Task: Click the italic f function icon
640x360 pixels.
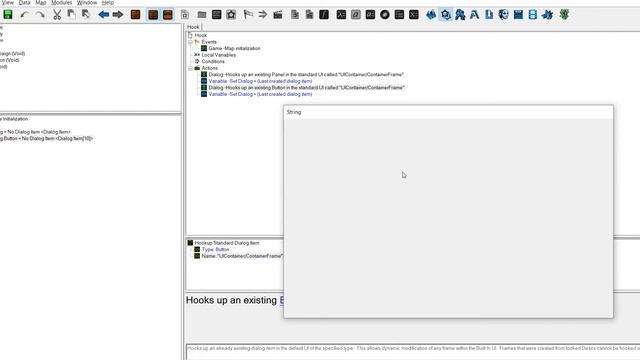Action: (x=324, y=15)
